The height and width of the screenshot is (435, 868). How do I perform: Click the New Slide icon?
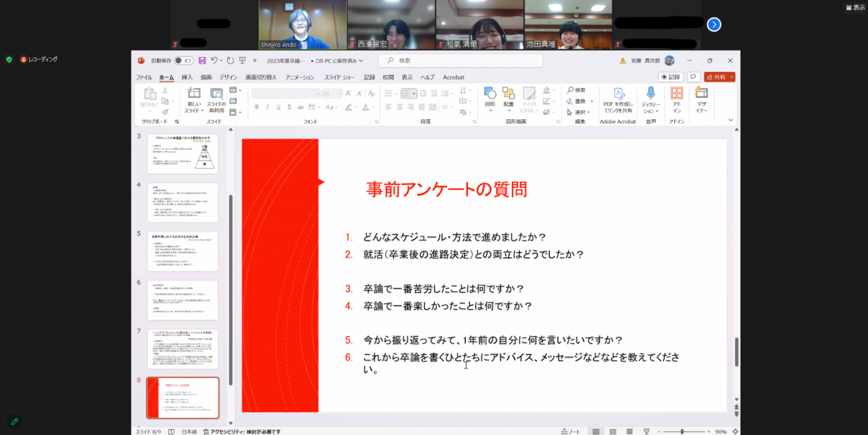tap(194, 94)
